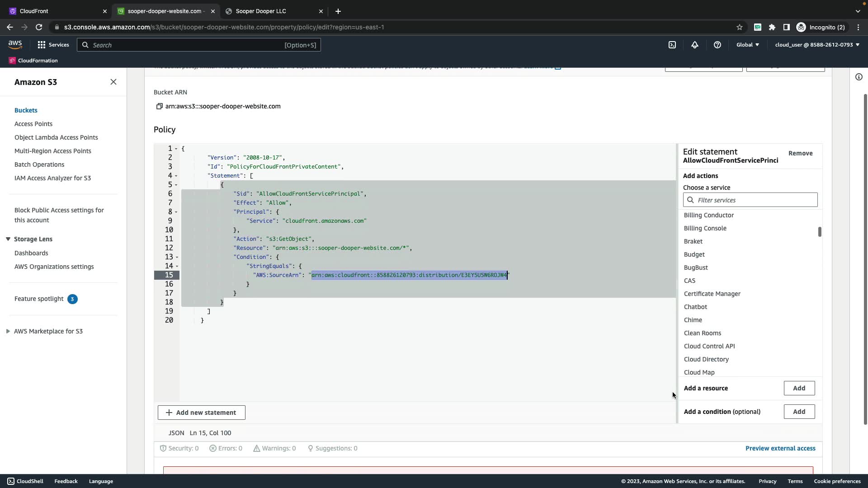
Task: Collapse the code fold arrow on line 13
Action: point(176,257)
